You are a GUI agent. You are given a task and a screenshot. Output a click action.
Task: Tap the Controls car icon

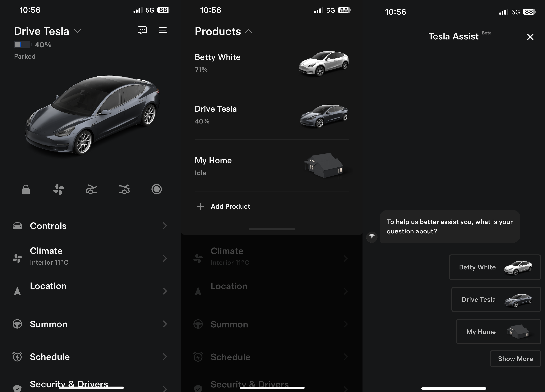coord(17,226)
